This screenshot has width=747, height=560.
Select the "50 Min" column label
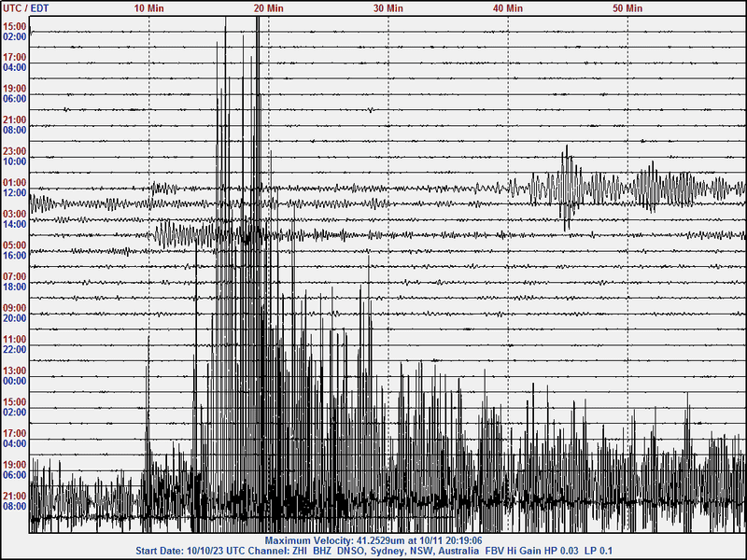627,8
